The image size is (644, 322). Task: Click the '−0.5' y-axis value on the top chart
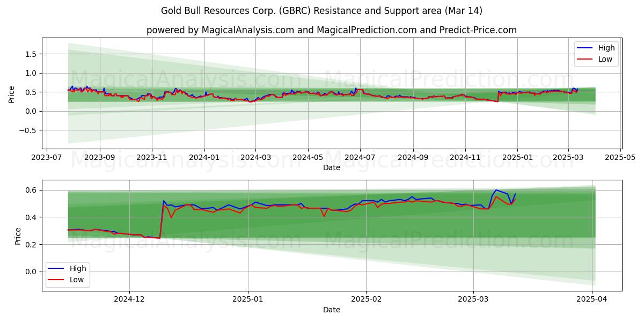coord(28,130)
